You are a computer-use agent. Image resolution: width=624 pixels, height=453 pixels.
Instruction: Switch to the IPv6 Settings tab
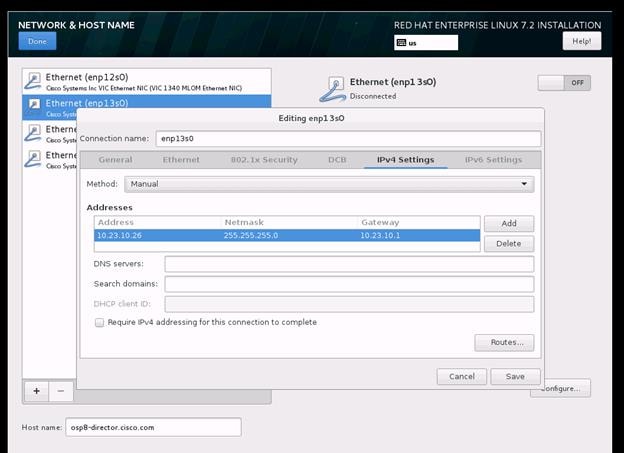(x=493, y=160)
